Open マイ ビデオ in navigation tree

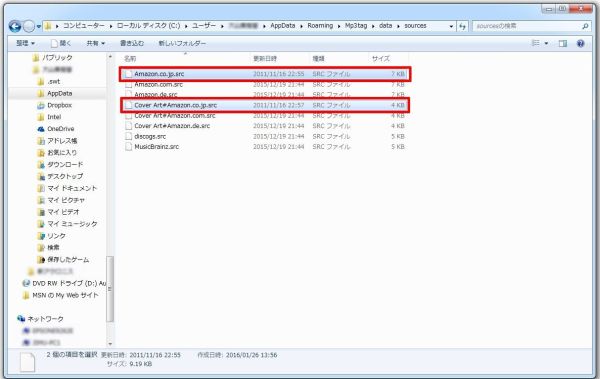(63, 212)
